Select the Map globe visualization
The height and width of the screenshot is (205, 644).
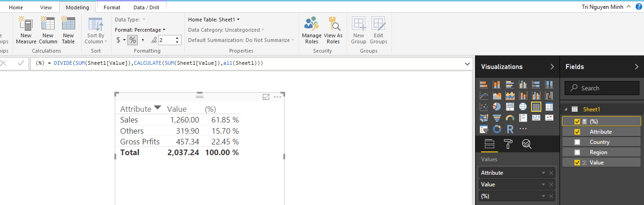coord(523,107)
